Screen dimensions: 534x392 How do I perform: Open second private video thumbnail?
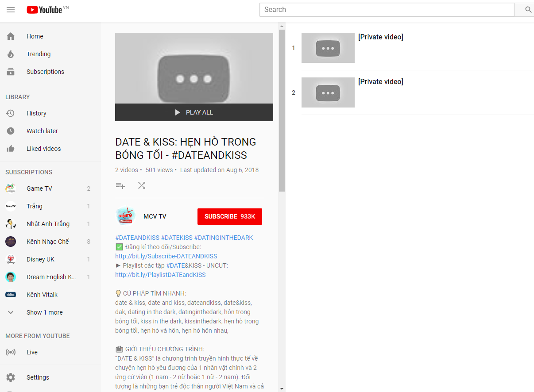point(328,92)
